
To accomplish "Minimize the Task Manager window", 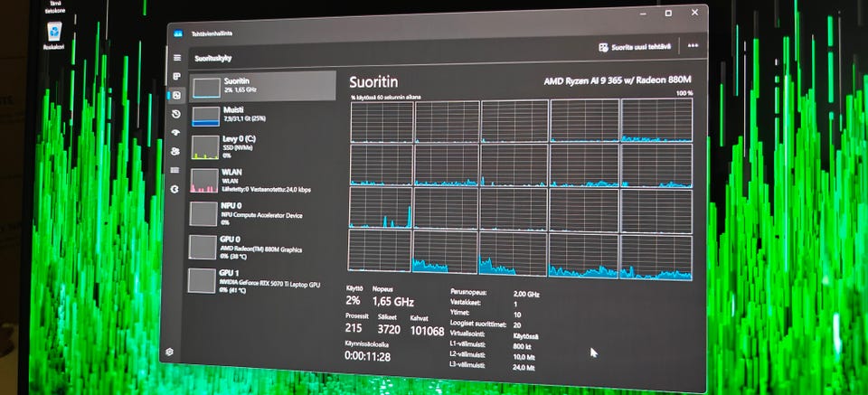I will coord(642,14).
